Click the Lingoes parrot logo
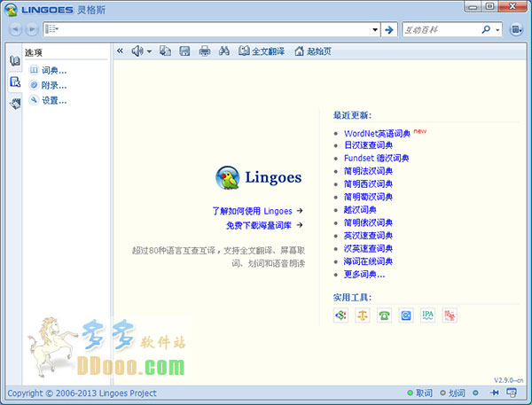 coord(227,177)
